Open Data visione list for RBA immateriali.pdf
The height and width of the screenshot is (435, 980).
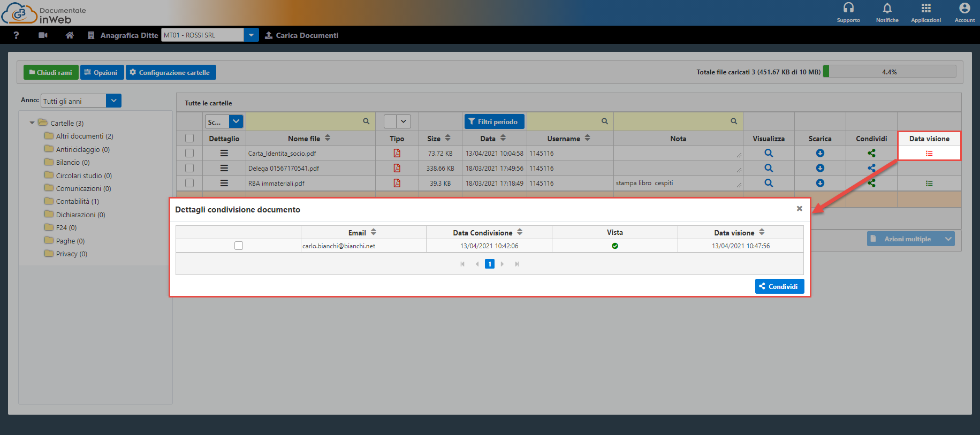(x=929, y=183)
